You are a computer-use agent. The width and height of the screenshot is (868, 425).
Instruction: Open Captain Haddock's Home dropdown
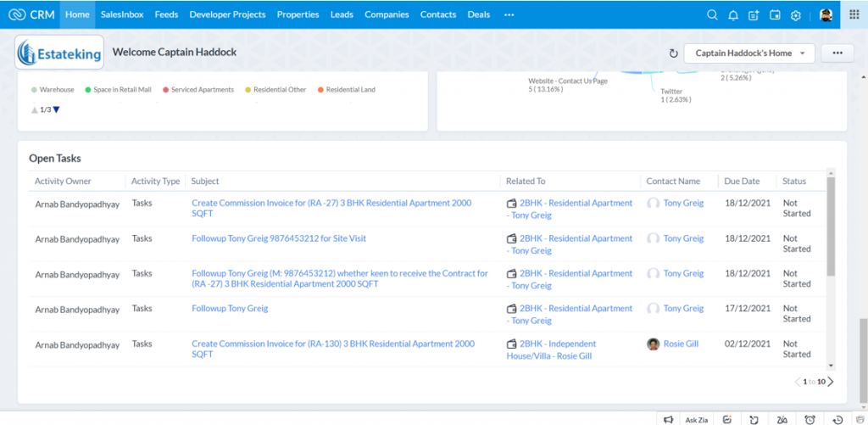pos(749,53)
